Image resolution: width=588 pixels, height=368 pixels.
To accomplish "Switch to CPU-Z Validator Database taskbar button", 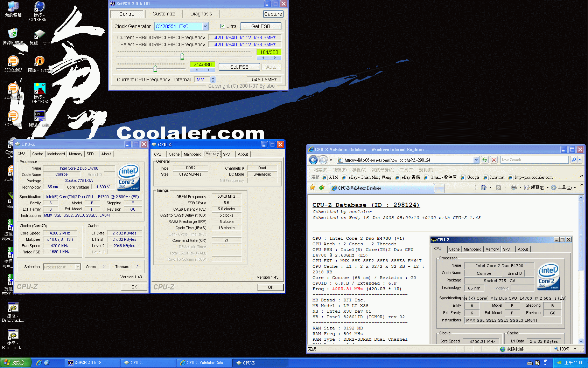I will [x=204, y=363].
